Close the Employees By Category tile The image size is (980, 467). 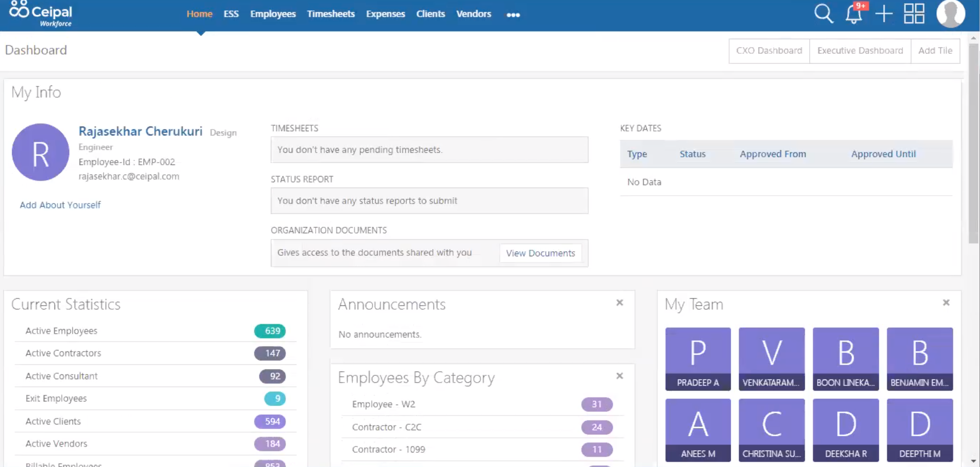coord(620,376)
